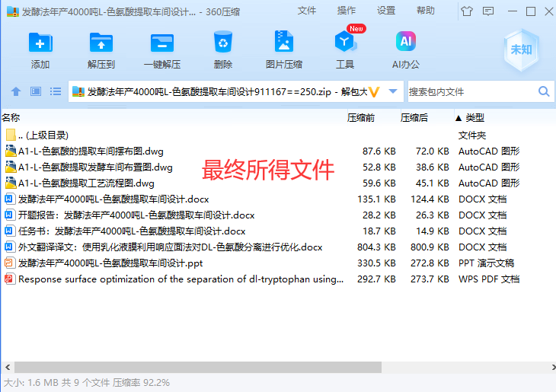This screenshot has width=556, height=392.
Task: Open the AI办公 icon
Action: [406, 41]
